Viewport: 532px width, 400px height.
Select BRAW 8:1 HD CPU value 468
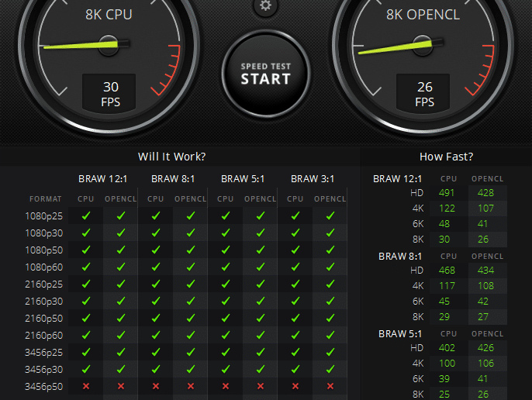(447, 271)
